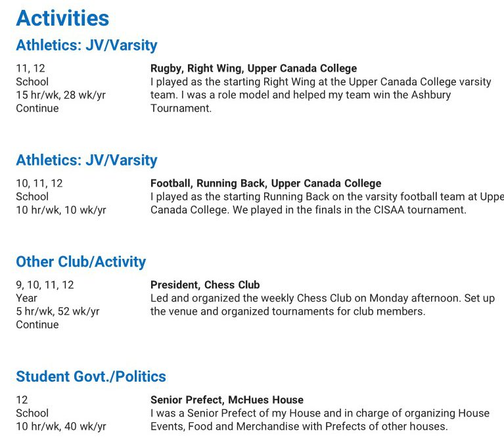Click the CISAA tournament description line
The height and width of the screenshot is (448, 504).
308,210
